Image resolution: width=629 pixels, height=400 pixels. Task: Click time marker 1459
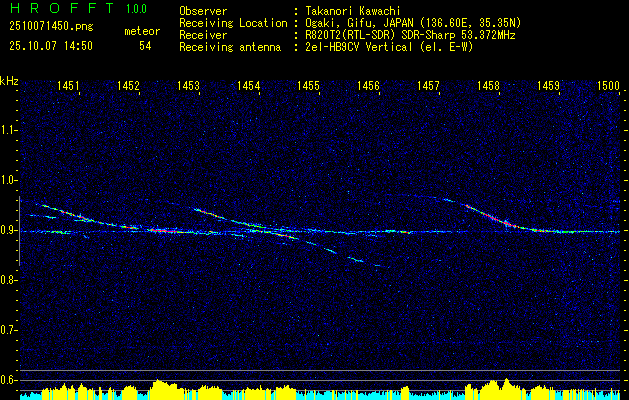tap(548, 85)
